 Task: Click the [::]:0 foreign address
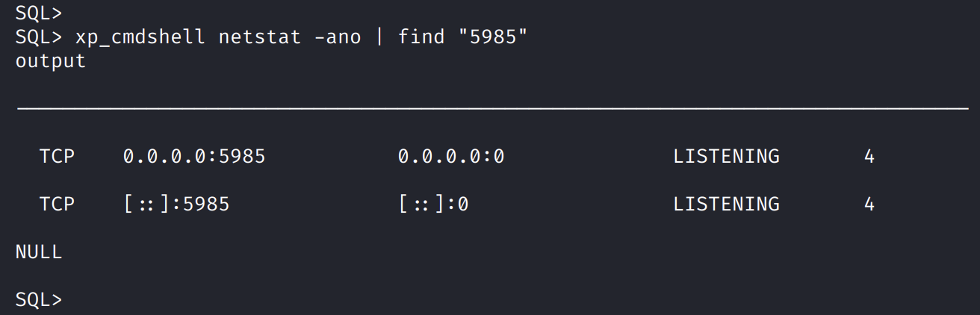pos(433,204)
